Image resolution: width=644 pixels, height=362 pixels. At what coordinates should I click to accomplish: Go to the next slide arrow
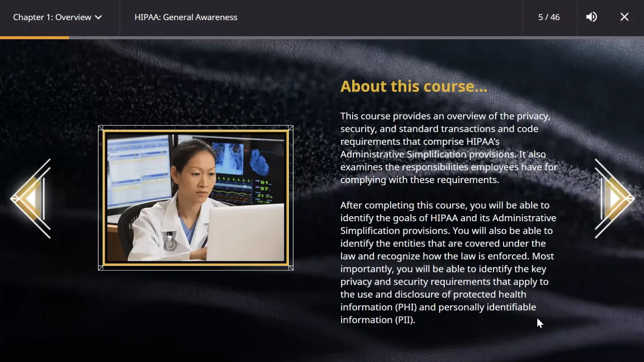click(x=614, y=199)
